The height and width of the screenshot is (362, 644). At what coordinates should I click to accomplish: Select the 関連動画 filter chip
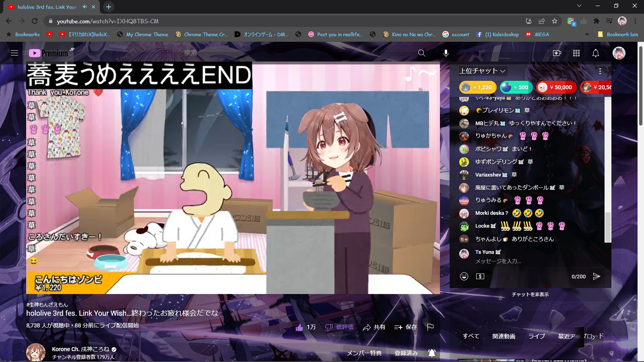504,336
